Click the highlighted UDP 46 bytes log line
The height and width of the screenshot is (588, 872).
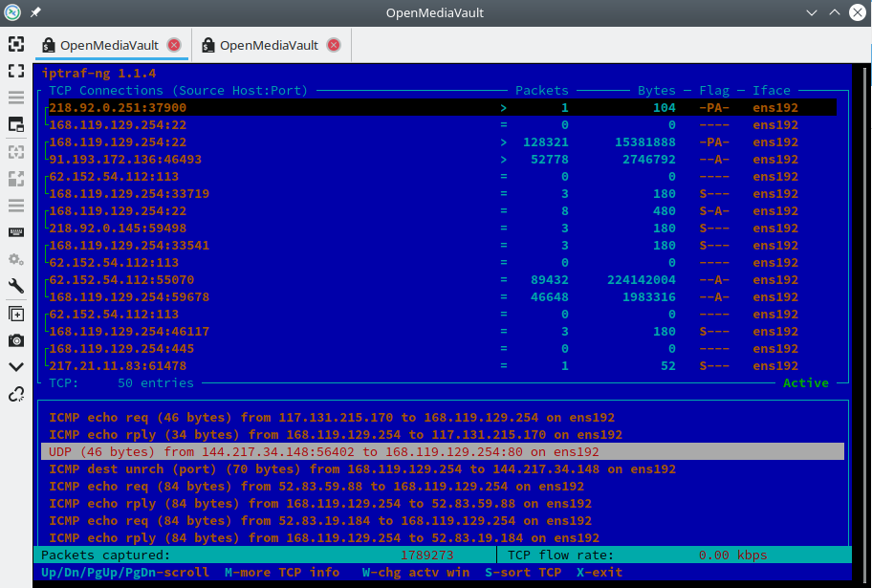click(x=443, y=451)
